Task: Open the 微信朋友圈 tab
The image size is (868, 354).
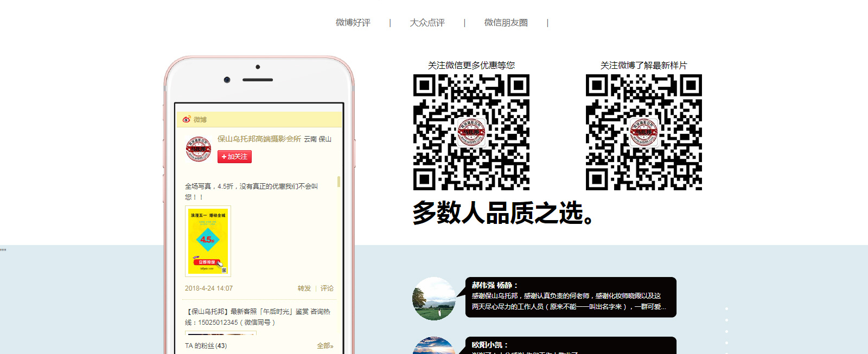Action: pos(506,23)
